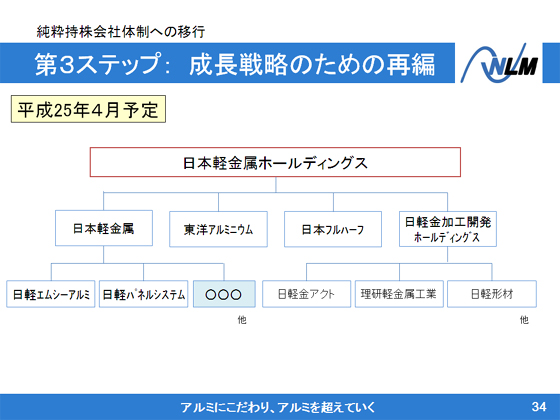Click the page number 34
Image resolution: width=560 pixels, height=420 pixels.
click(539, 406)
